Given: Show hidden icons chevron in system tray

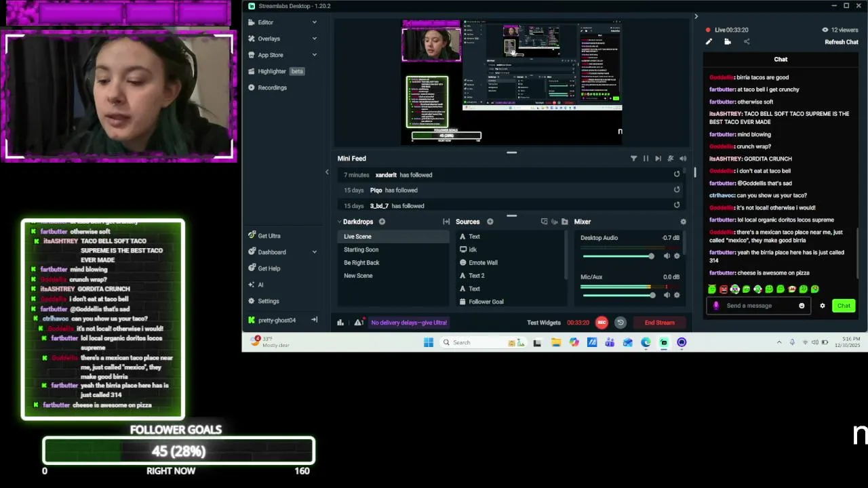Looking at the screenshot, I should (778, 342).
